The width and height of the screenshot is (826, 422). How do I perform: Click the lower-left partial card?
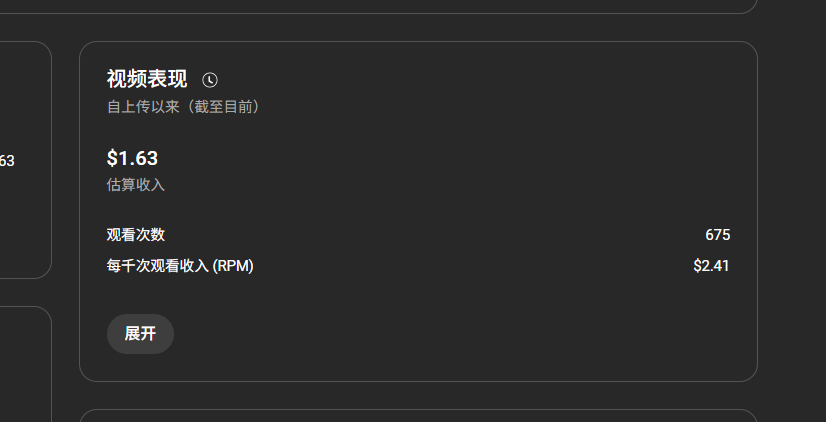26,364
